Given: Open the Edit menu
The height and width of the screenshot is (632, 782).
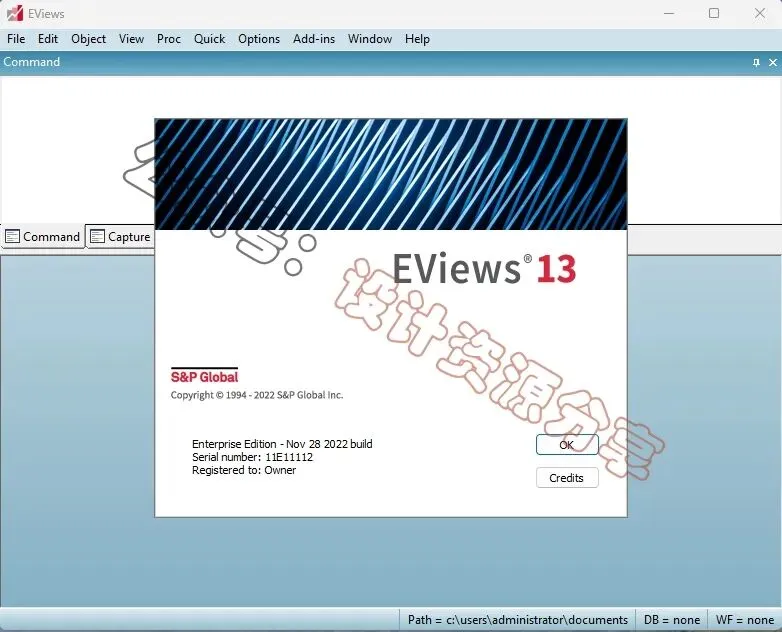Looking at the screenshot, I should (48, 39).
